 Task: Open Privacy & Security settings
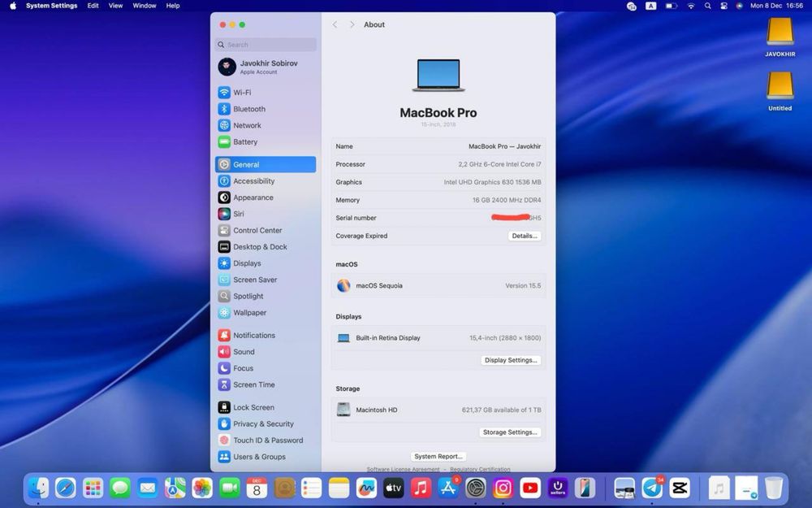point(266,423)
